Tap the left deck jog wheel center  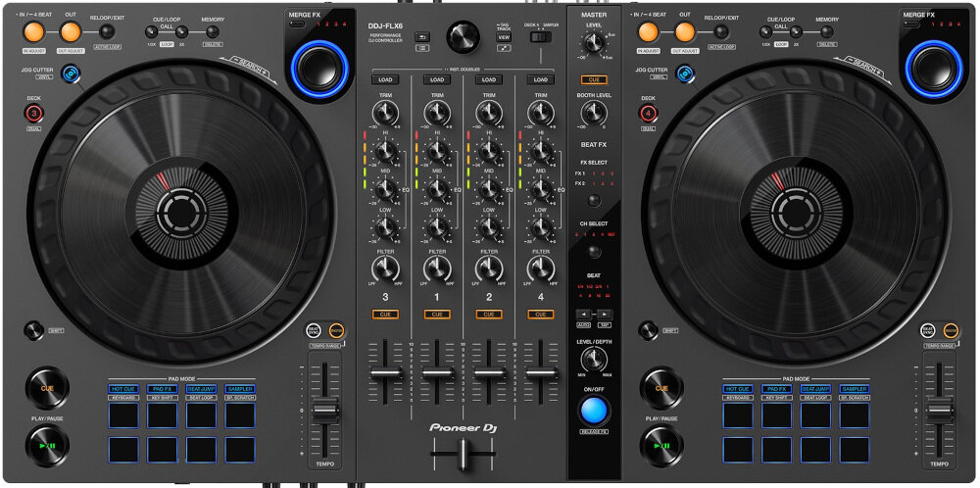[181, 212]
